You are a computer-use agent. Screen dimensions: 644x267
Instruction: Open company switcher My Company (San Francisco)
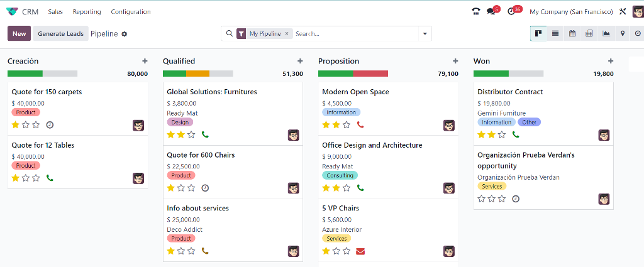[x=571, y=11]
